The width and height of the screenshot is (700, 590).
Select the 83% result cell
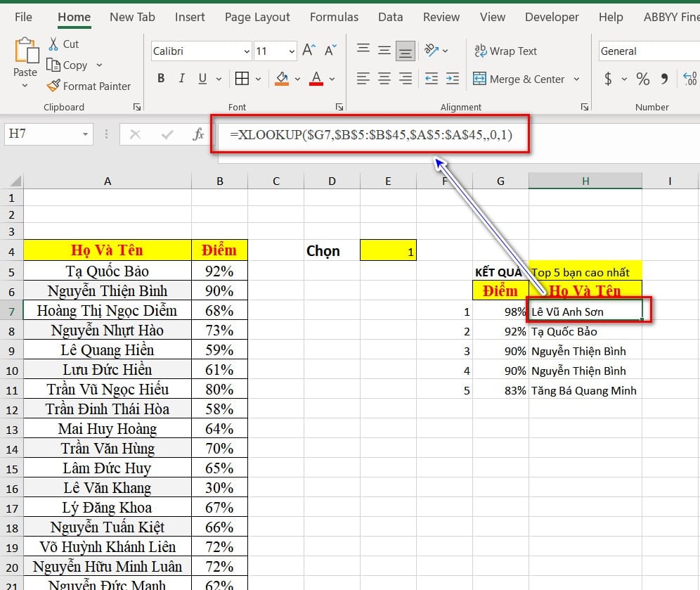point(500,390)
